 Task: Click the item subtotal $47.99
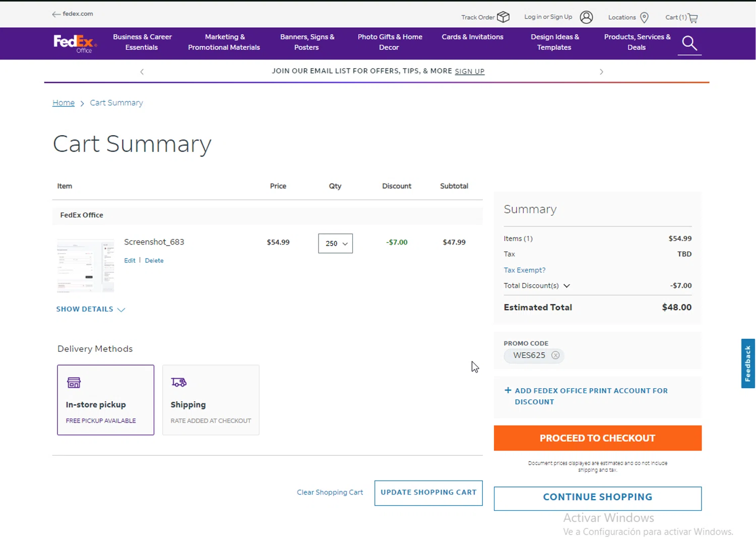(454, 242)
